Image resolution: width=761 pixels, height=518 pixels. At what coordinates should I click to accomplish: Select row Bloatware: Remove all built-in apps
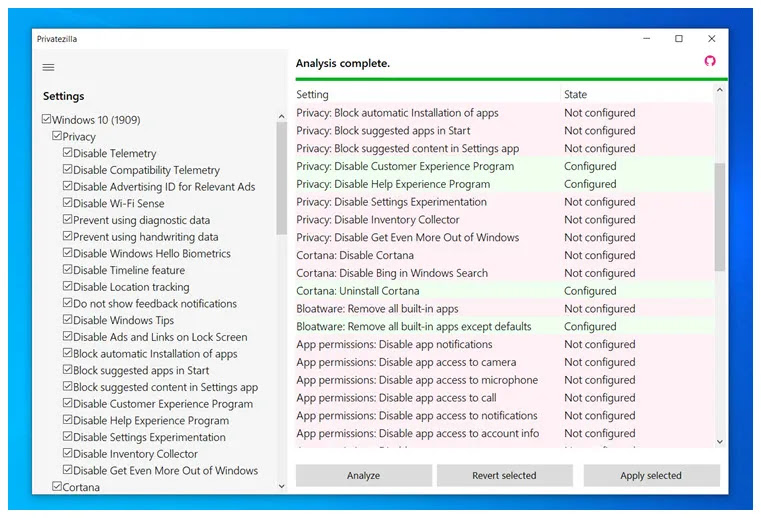505,309
